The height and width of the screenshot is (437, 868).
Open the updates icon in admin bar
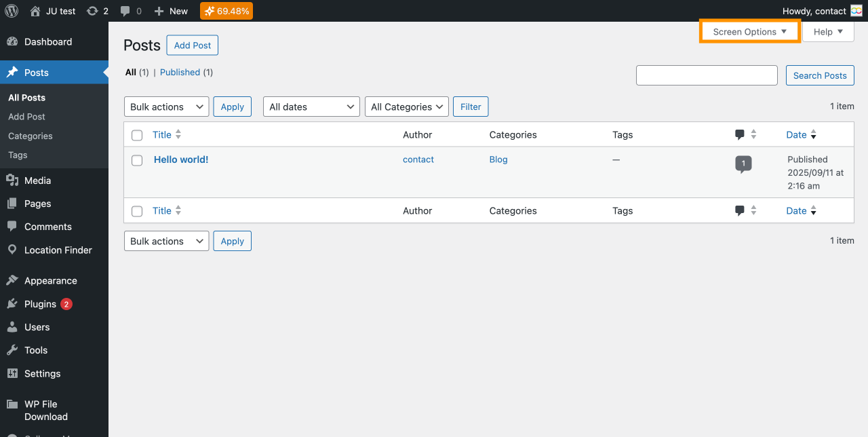point(93,11)
